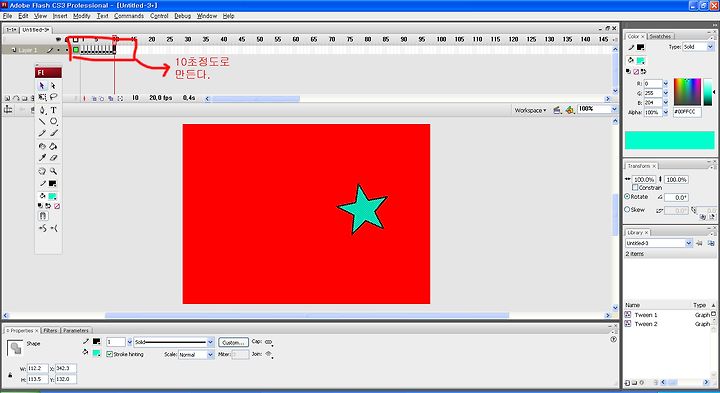Click the stroke color swatch in Properties
Viewport: 720px width, 393px height.
tap(96, 342)
